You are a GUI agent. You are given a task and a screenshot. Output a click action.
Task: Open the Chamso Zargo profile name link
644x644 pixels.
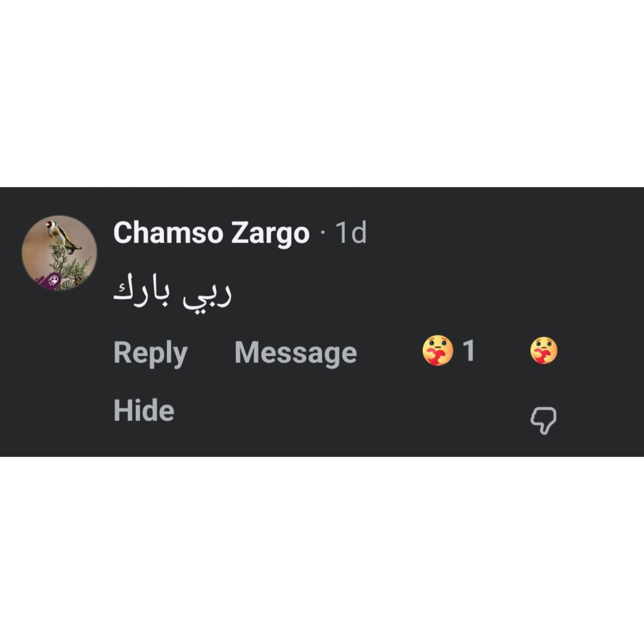tap(211, 233)
